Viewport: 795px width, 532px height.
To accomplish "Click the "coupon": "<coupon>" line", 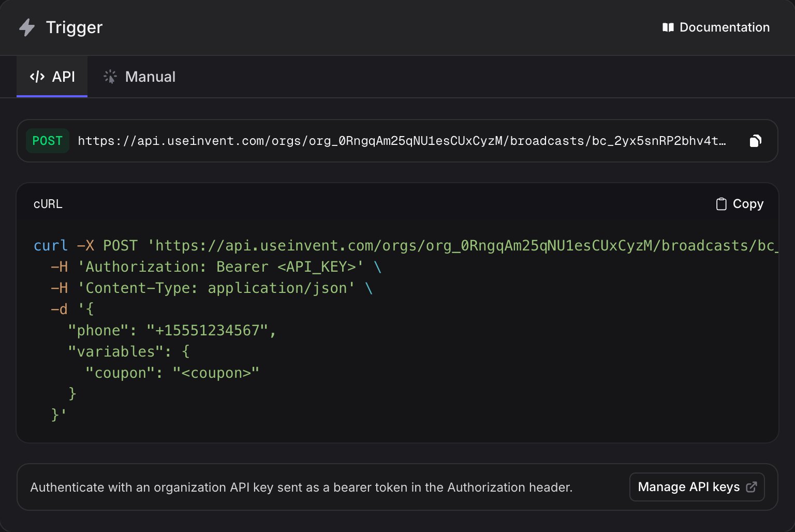I will (172, 373).
